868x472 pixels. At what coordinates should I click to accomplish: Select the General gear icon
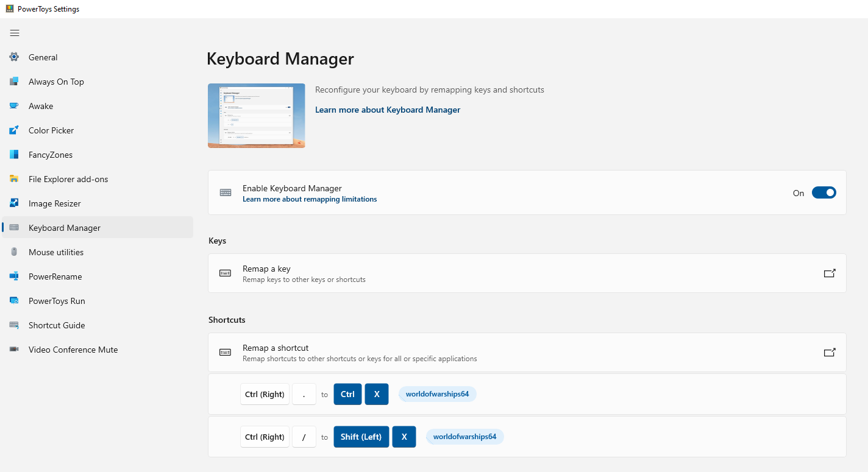click(x=14, y=57)
